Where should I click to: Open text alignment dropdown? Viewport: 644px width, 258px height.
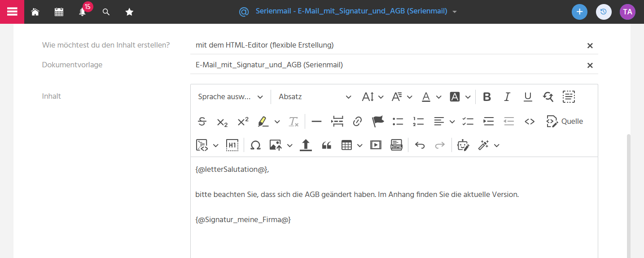tap(444, 121)
